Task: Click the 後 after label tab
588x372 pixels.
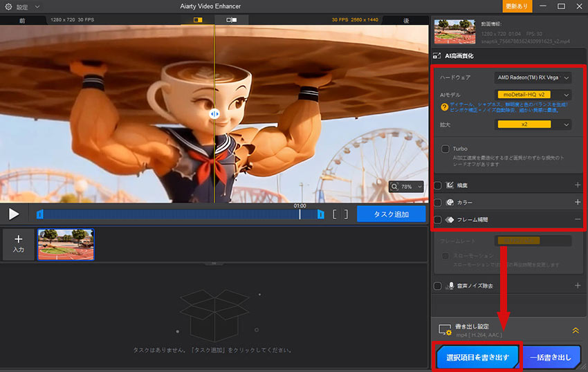Action: 406,20
